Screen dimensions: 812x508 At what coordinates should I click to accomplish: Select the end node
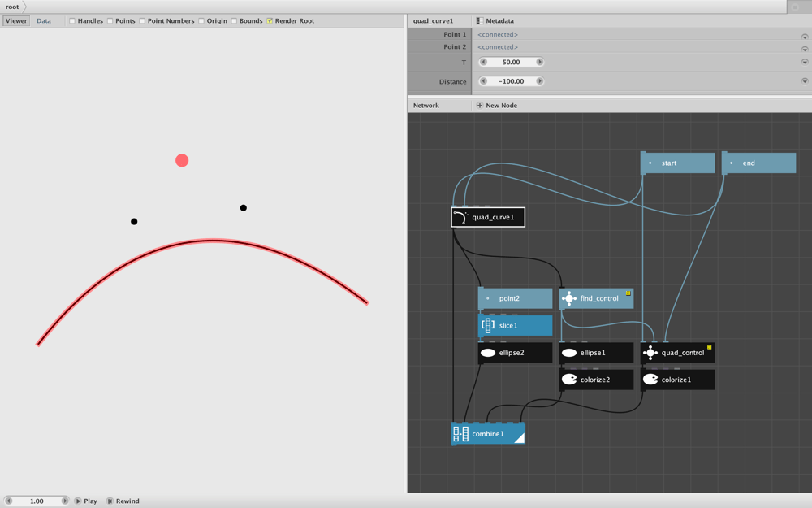click(x=758, y=163)
